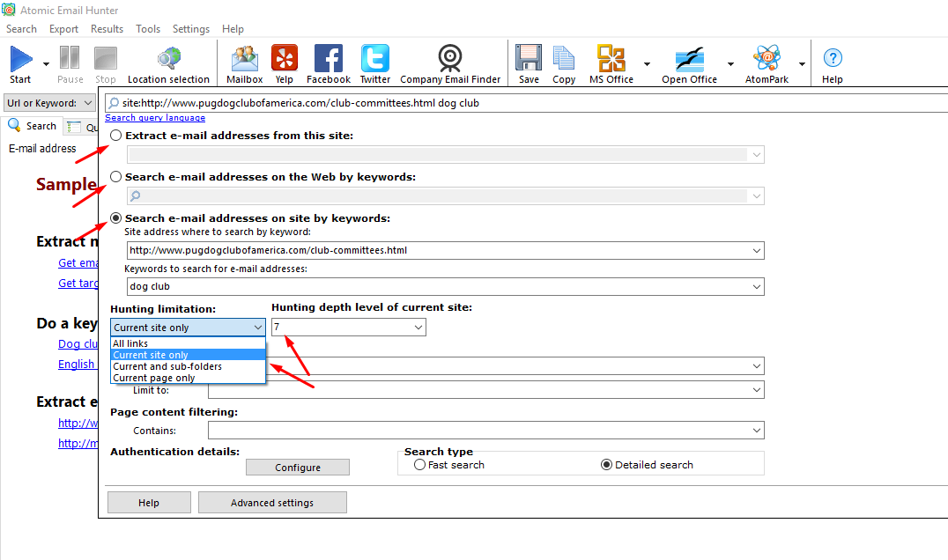Image resolution: width=948 pixels, height=560 pixels.
Task: Open the AtomPark toolbar icon
Action: (767, 58)
